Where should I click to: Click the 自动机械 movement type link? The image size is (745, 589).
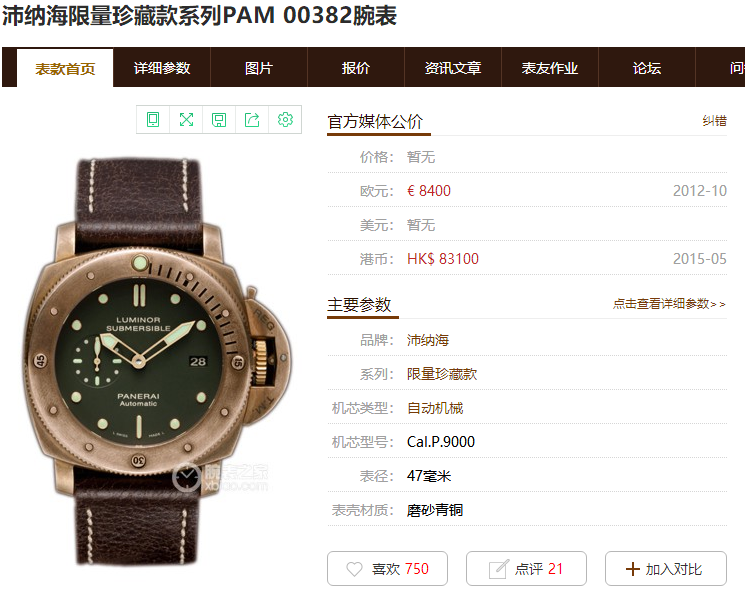click(x=435, y=408)
